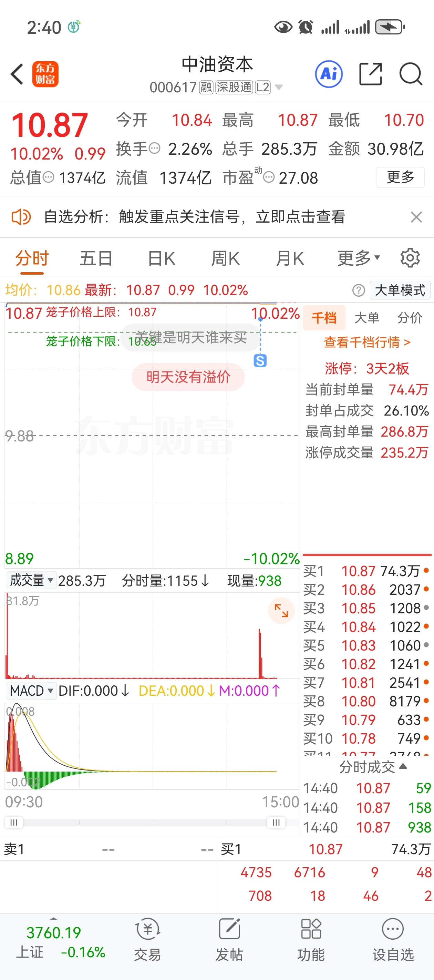Screen dimensions: 434x980
Task: Tap info icon next to 换手
Action: coord(154,148)
